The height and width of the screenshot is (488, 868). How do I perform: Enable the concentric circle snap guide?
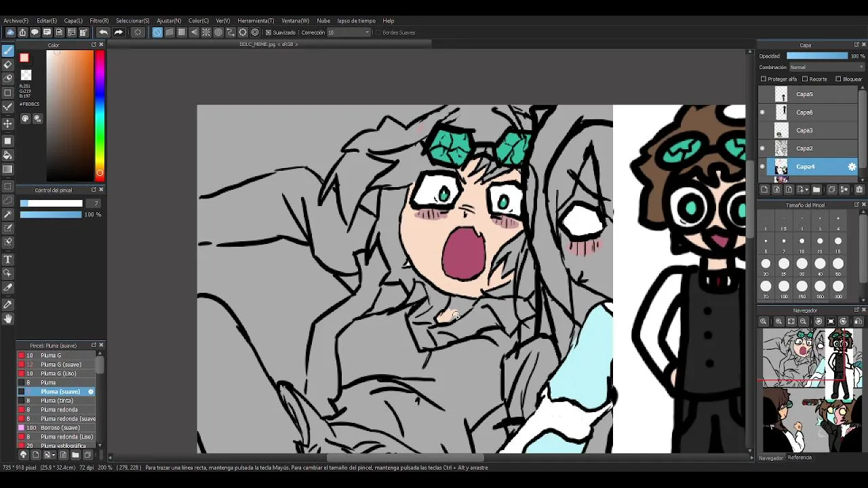[x=218, y=33]
